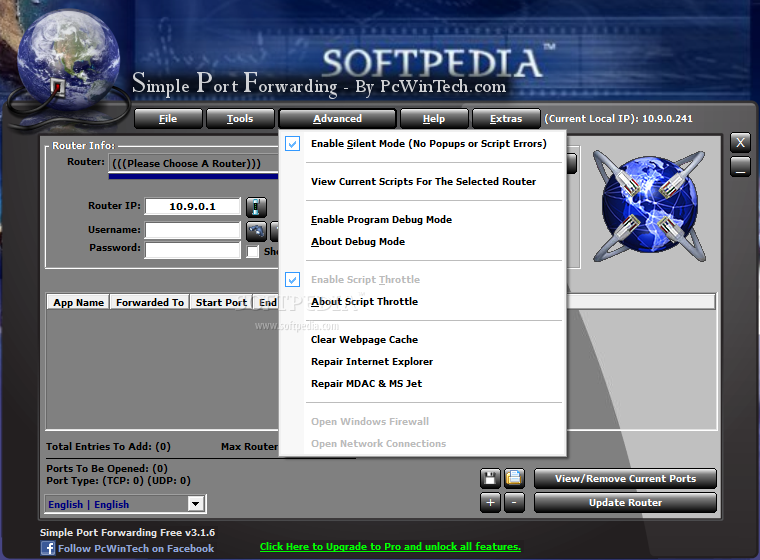Click the Ports To Be Opened text
Image resolution: width=760 pixels, height=560 pixels.
[107, 469]
